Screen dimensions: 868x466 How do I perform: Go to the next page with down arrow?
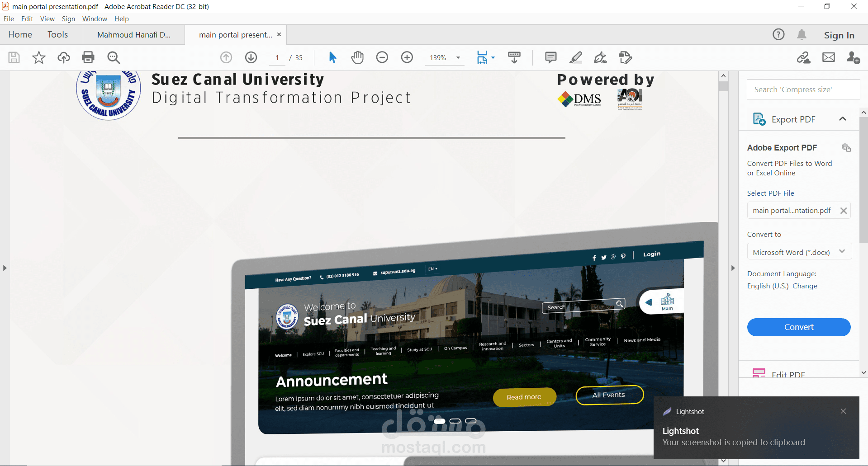coord(251,57)
